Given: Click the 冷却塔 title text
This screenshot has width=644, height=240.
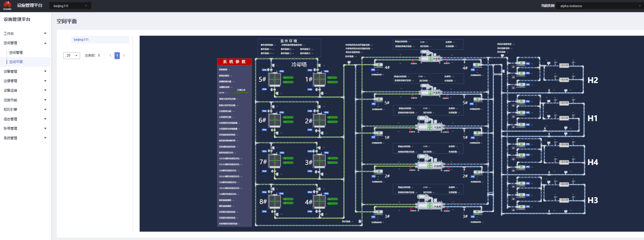Looking at the screenshot, I should [x=299, y=64].
